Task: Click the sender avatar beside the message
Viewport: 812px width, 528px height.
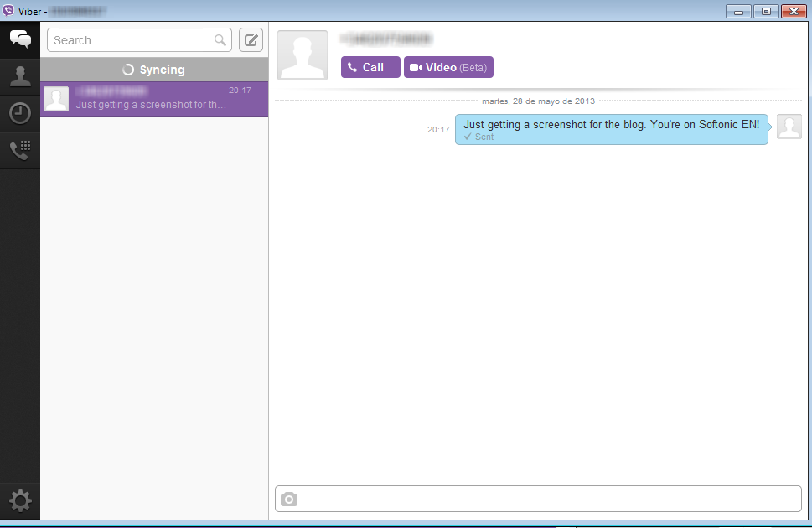Action: pos(789,127)
